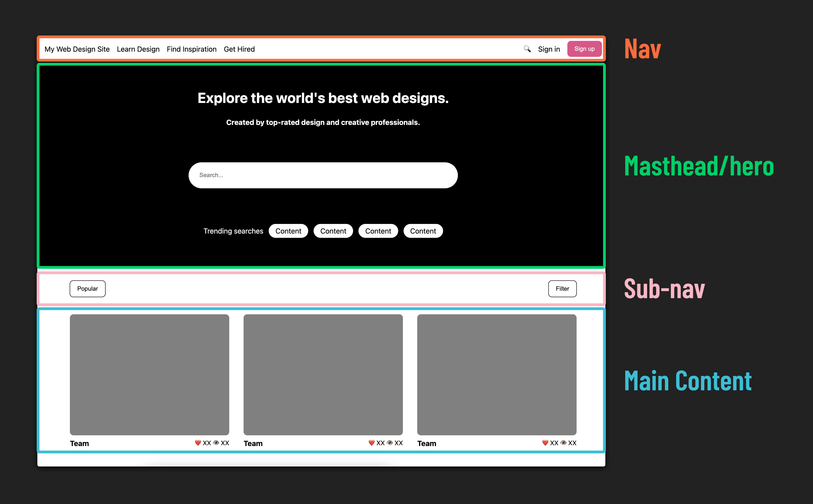The width and height of the screenshot is (813, 504).
Task: Click the heart icon on third Team card
Action: [x=545, y=443]
